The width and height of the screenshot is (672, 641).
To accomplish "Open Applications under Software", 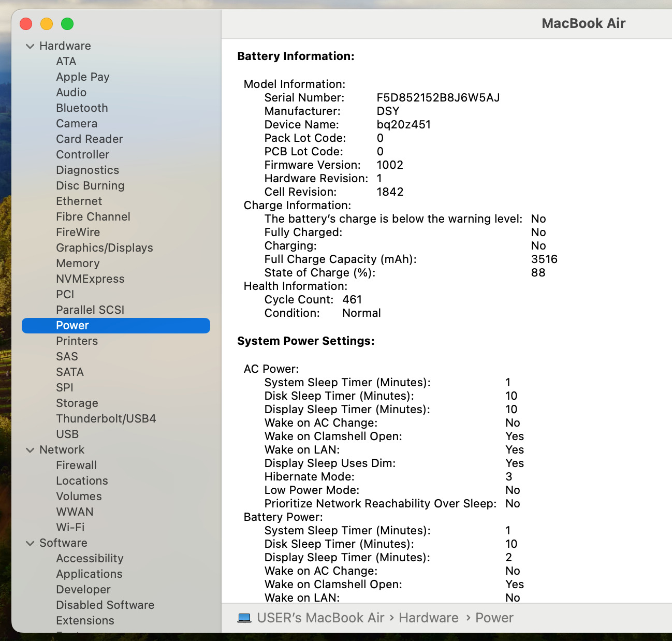I will tap(89, 574).
